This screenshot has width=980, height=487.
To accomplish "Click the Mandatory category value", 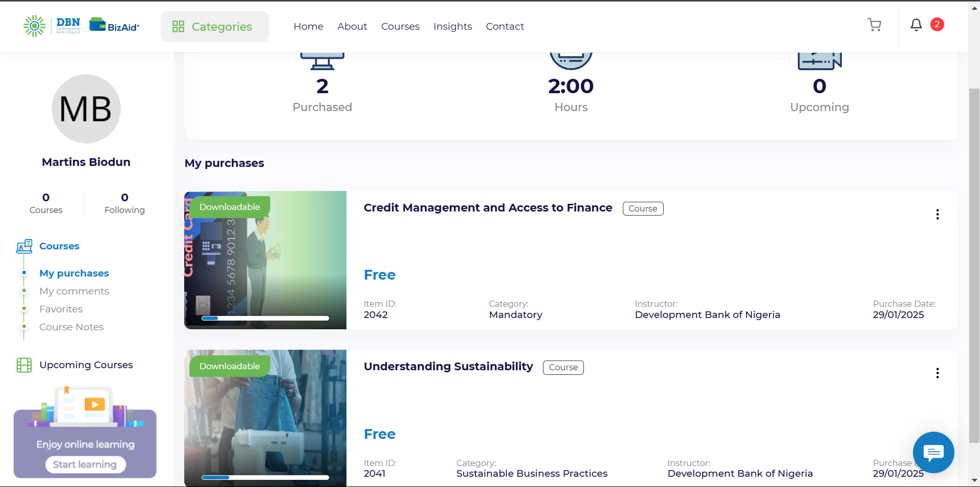I will click(515, 314).
